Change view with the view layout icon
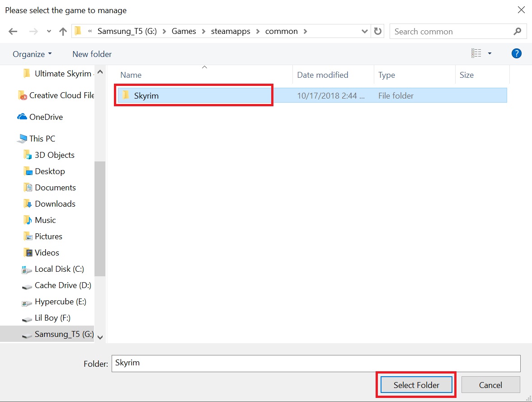 click(x=476, y=53)
